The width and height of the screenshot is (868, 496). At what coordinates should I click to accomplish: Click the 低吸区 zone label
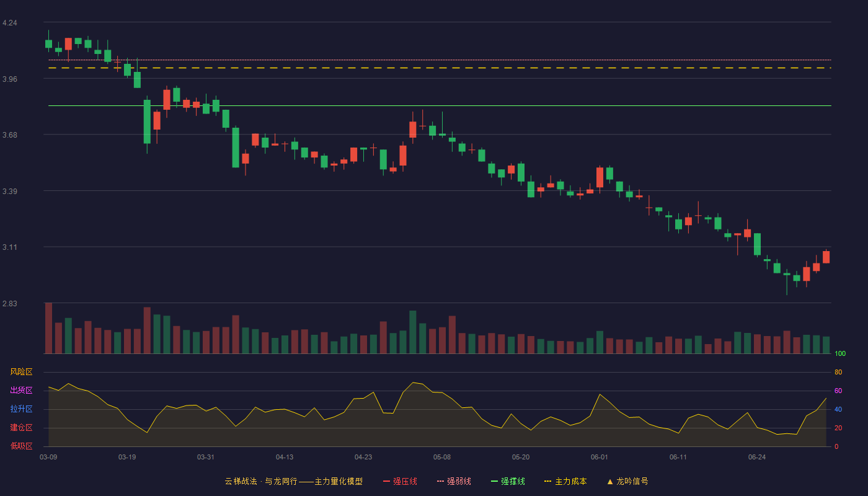pos(21,446)
